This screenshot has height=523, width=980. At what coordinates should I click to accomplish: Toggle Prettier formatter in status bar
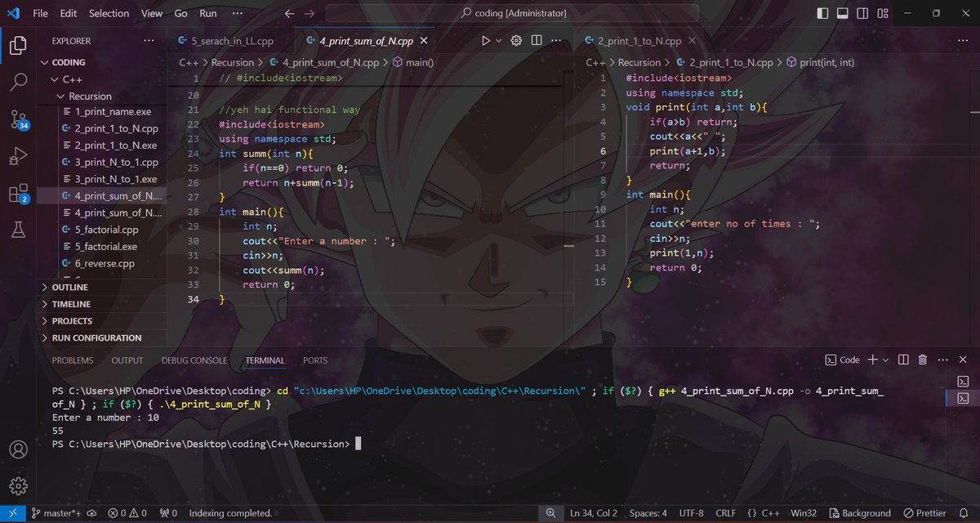(924, 513)
